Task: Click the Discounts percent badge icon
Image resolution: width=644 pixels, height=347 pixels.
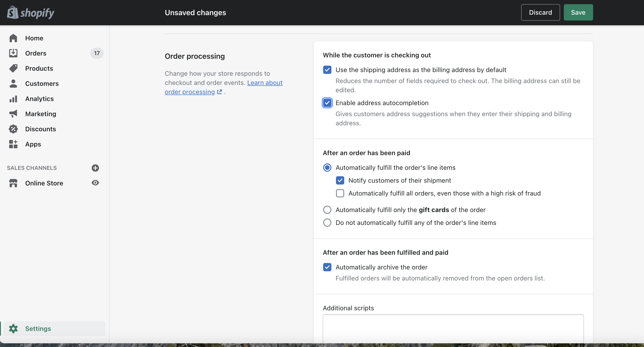Action: pyautogui.click(x=13, y=129)
